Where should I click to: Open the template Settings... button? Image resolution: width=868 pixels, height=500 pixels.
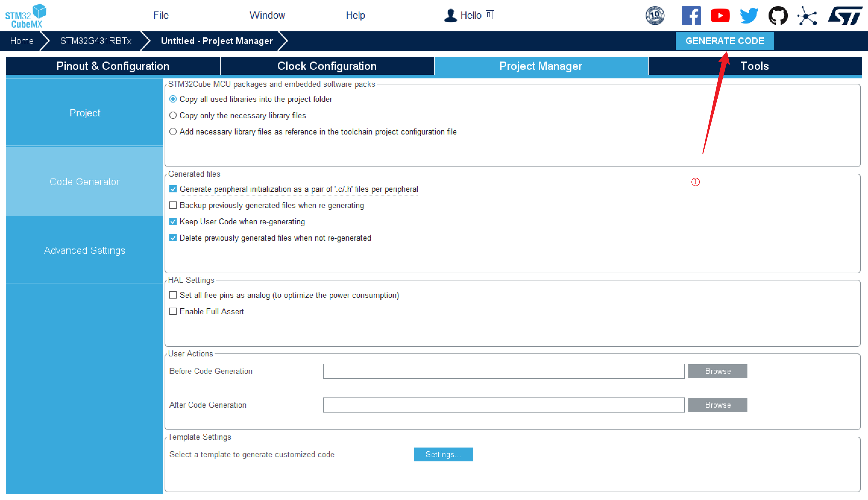[443, 454]
